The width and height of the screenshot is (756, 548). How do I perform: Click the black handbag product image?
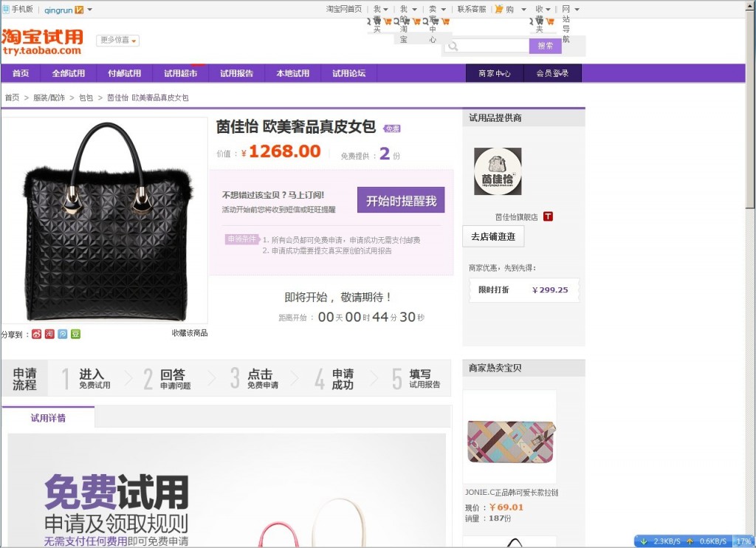point(105,220)
